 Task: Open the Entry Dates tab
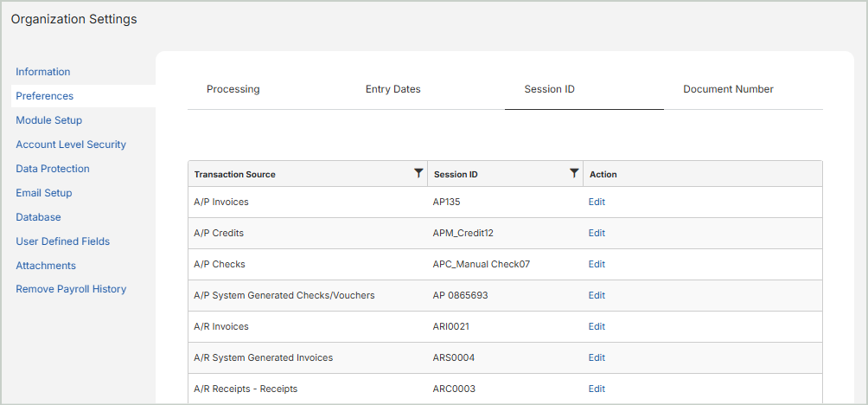pyautogui.click(x=393, y=89)
